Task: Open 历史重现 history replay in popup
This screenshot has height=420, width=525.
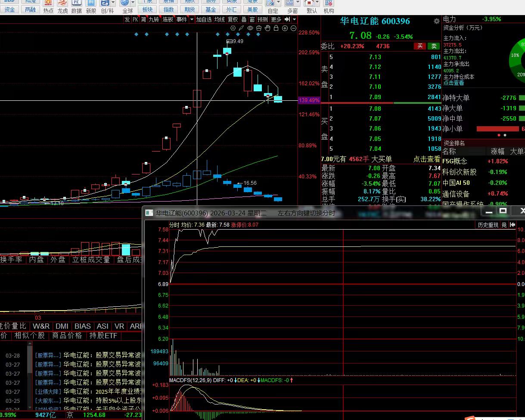Action: (488, 225)
